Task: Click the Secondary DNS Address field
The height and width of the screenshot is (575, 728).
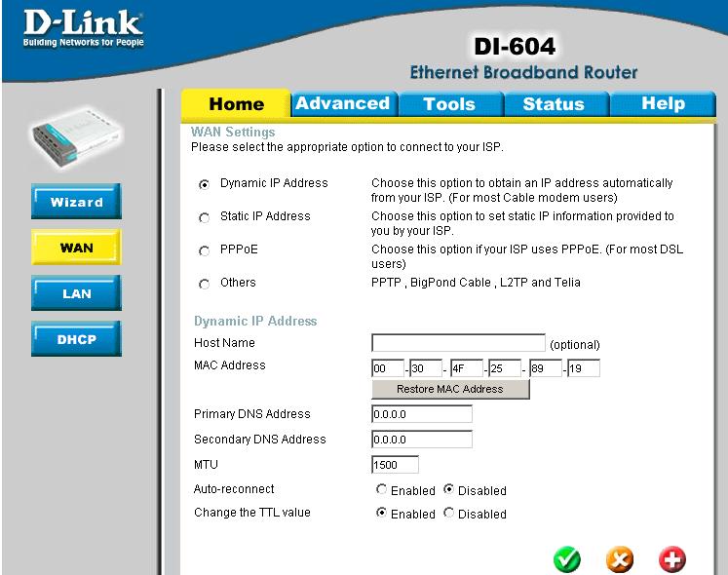Action: [x=422, y=439]
